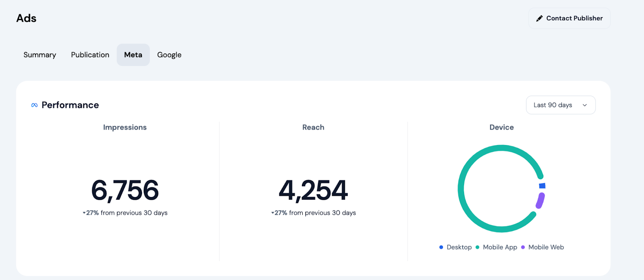Click the down arrow under the Reach value
This screenshot has width=644, height=280.
click(x=272, y=213)
